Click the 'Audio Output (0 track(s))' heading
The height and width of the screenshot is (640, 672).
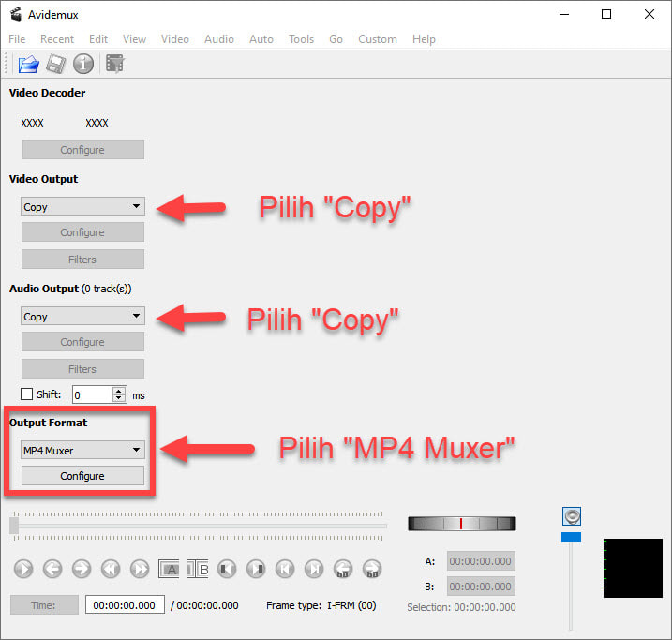(x=70, y=289)
